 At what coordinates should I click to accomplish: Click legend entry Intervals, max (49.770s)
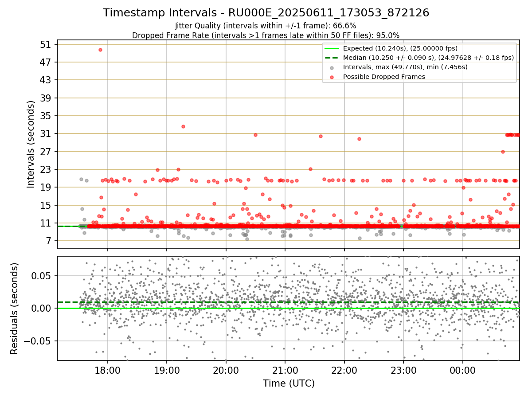click(x=405, y=67)
